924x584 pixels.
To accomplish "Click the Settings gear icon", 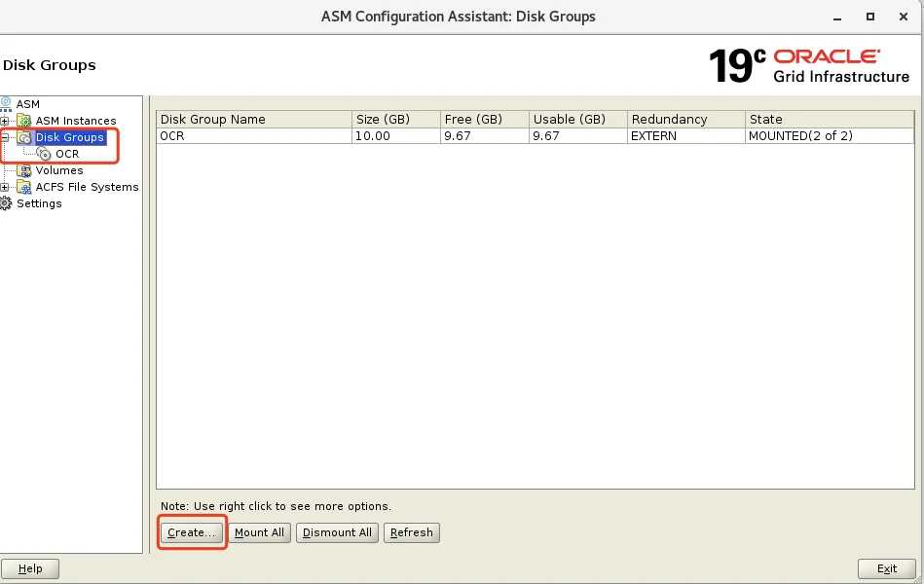I will (x=5, y=203).
